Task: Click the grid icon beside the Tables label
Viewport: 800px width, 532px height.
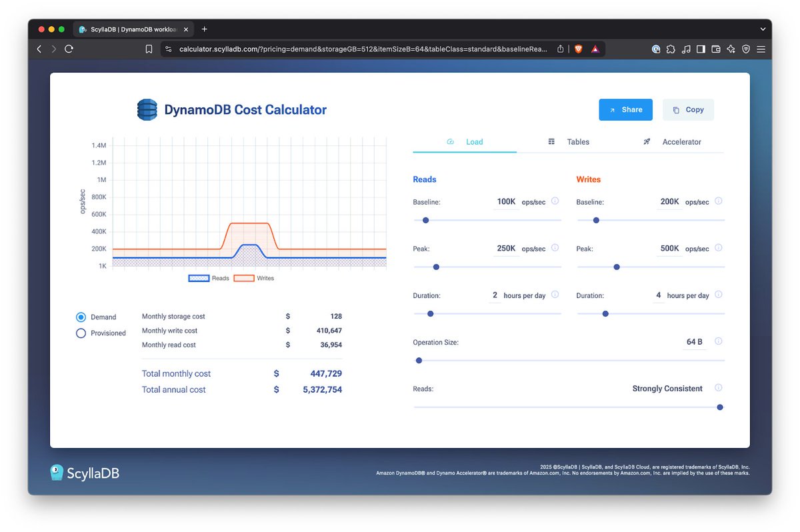Action: coord(551,141)
